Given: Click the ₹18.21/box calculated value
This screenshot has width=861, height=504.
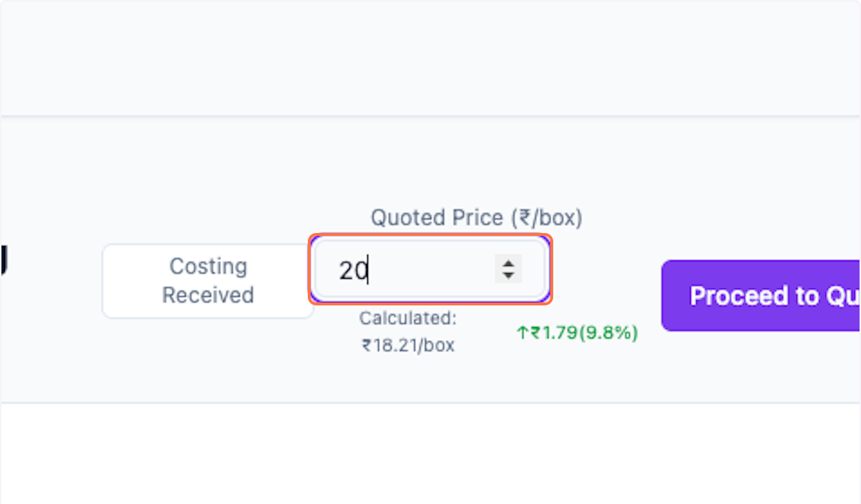Looking at the screenshot, I should [x=408, y=345].
